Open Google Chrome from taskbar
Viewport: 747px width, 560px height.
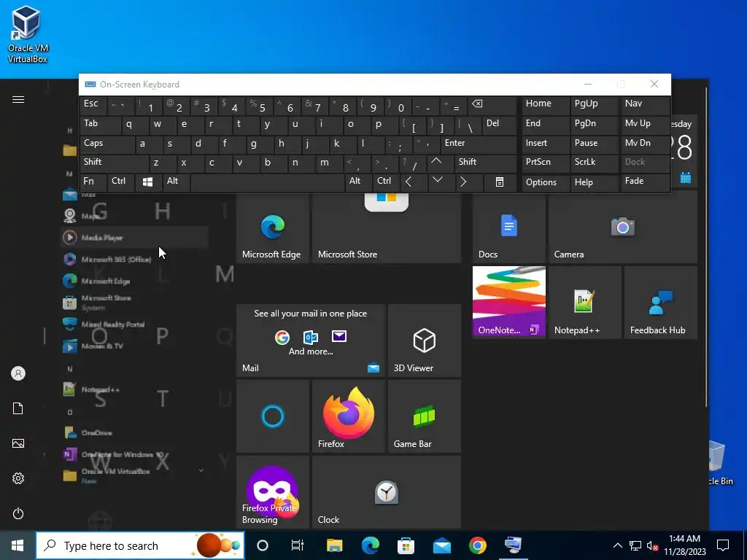click(477, 545)
